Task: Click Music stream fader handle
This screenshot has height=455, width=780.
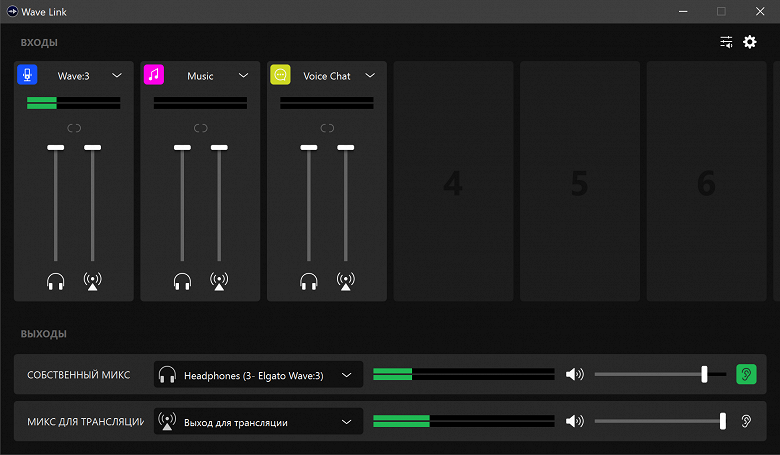Action: click(219, 148)
